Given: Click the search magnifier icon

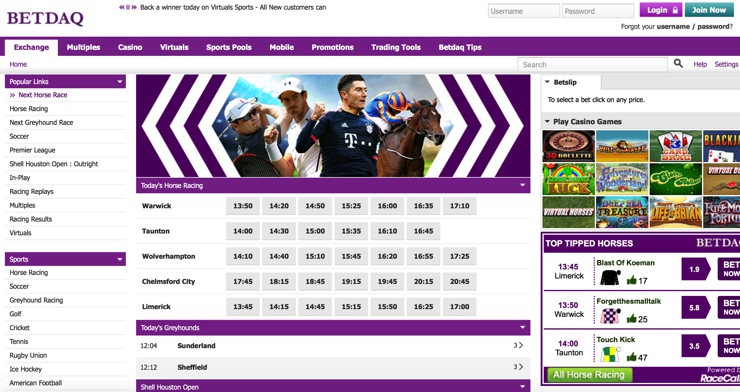Looking at the screenshot, I should coord(678,63).
